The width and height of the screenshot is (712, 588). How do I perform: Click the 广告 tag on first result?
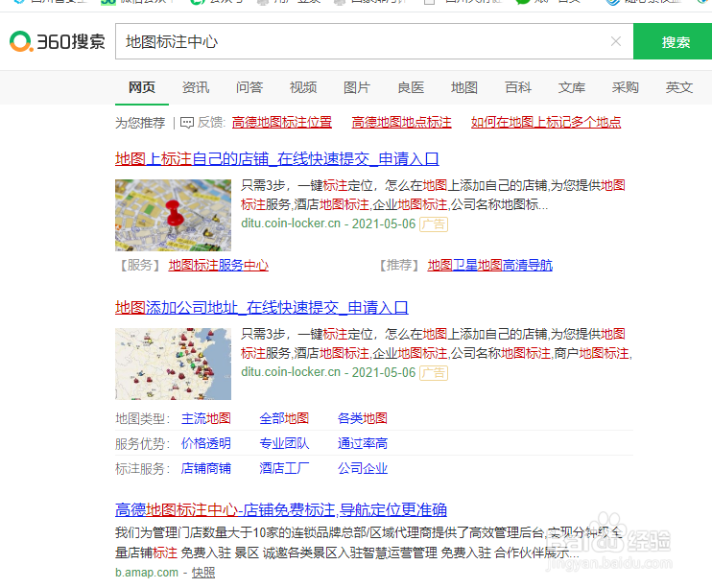click(434, 224)
